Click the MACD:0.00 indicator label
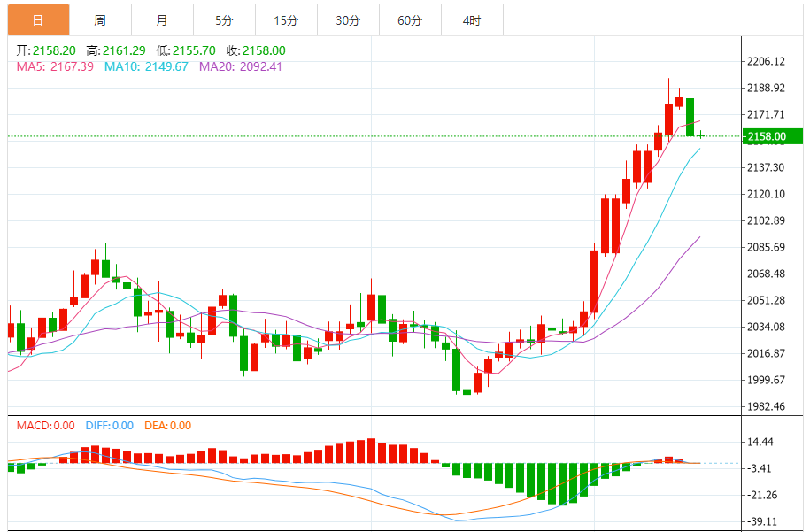Viewport: 810px width, 532px height. [45, 426]
